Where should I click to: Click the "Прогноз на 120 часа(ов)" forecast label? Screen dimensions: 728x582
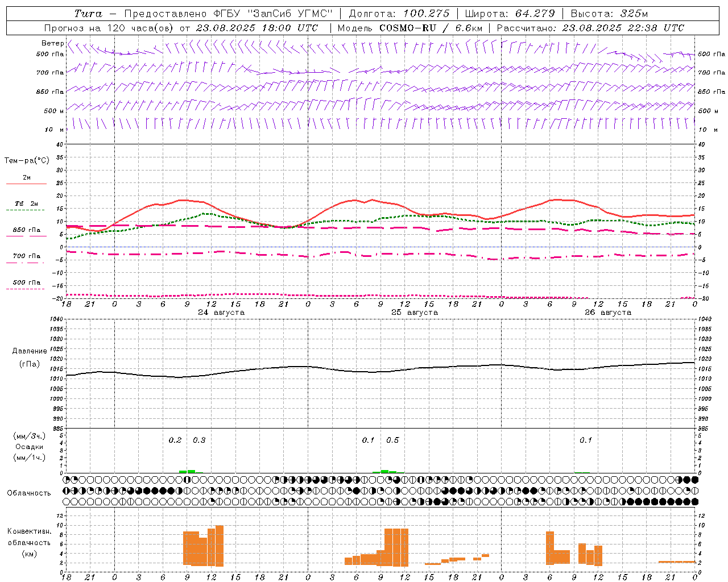pos(110,28)
